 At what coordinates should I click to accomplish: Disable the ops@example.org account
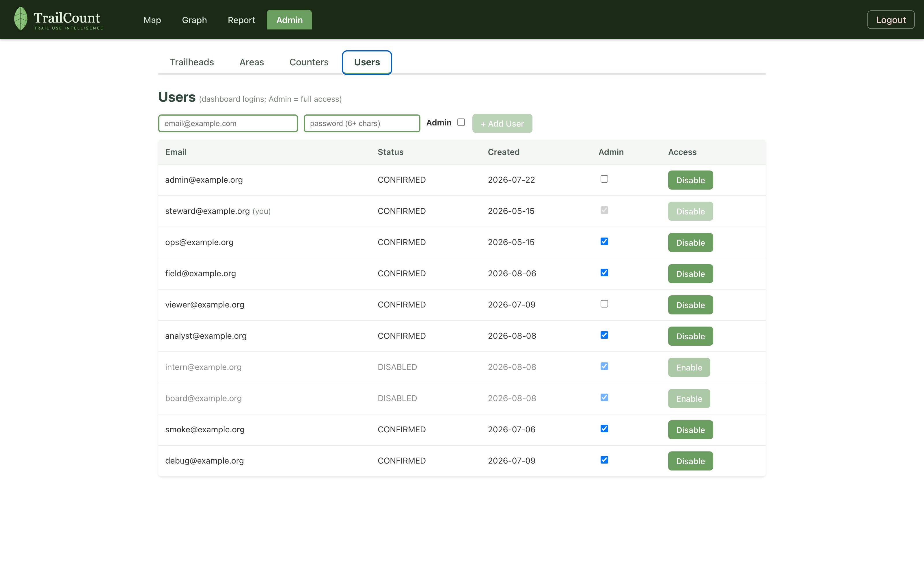[x=690, y=242]
